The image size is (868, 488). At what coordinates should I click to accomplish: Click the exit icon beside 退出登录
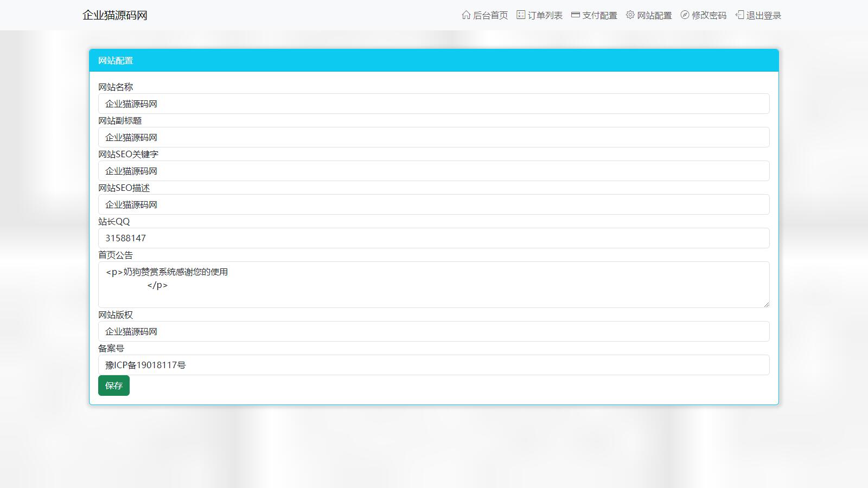pyautogui.click(x=740, y=15)
